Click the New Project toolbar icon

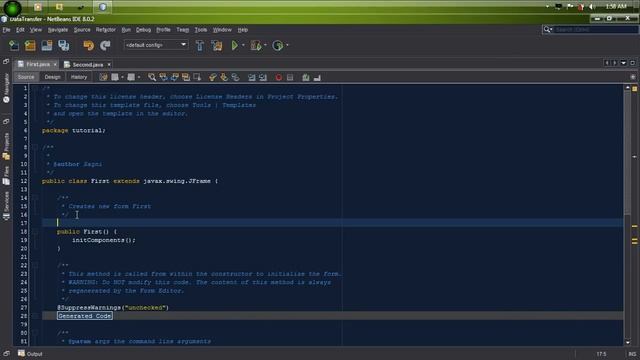click(30, 45)
